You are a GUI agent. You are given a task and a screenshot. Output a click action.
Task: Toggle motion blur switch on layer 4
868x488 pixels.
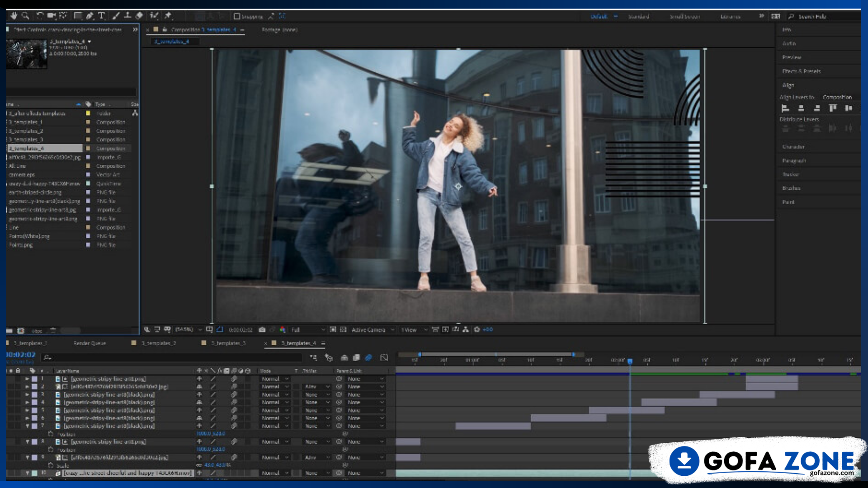tap(234, 403)
